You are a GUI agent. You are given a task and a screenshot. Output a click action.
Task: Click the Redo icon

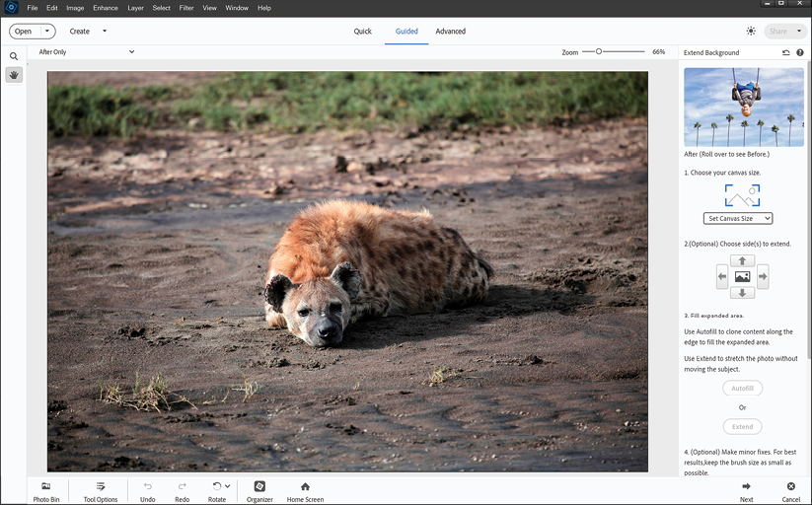coord(183,486)
